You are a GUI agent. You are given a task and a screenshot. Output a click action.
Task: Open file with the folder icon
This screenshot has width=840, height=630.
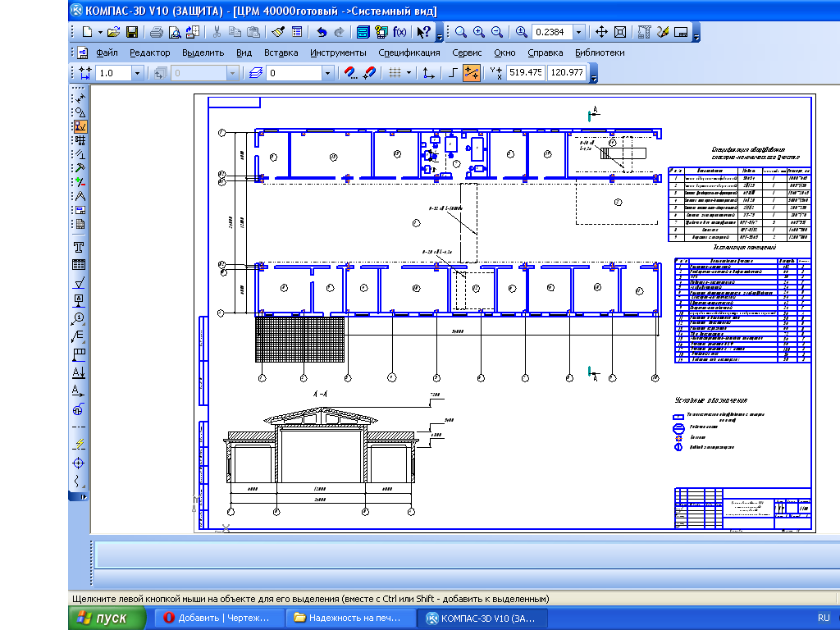click(113, 32)
